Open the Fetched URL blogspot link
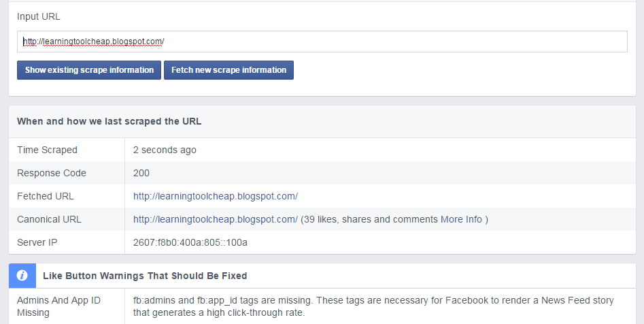The image size is (644, 324). [215, 197]
